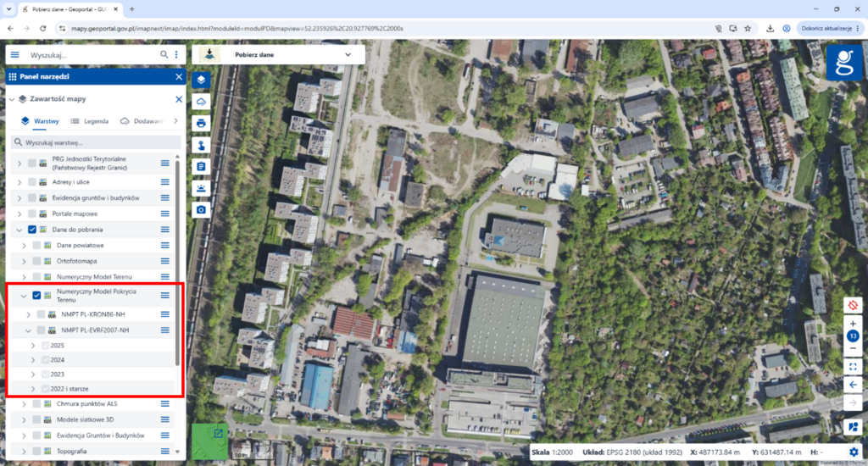Click the Geoportal logo in the corner
The width and height of the screenshot is (868, 466).
click(x=844, y=63)
